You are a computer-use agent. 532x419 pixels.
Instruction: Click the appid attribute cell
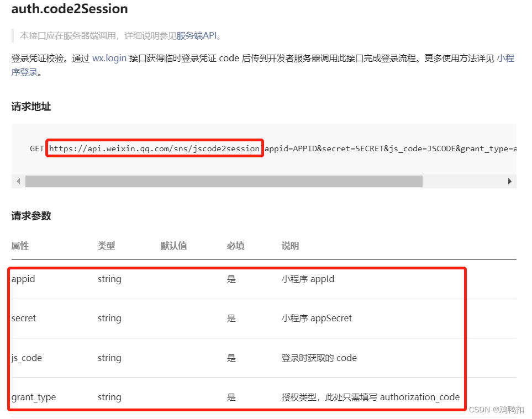(x=23, y=279)
